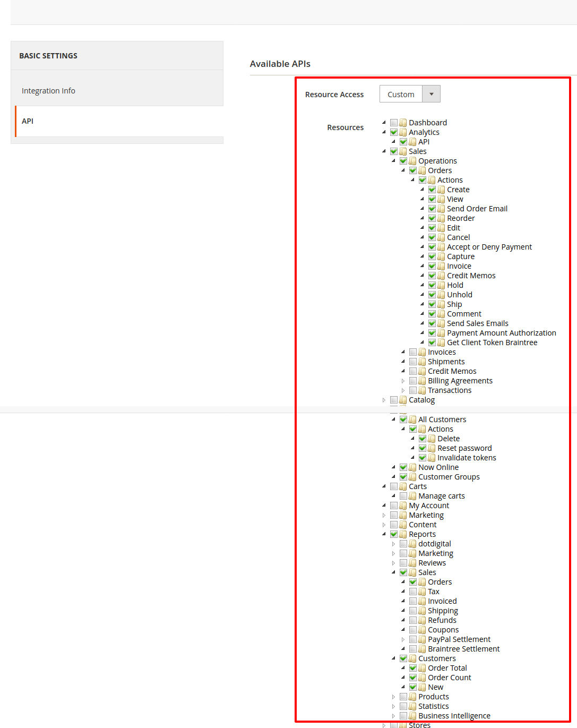The width and height of the screenshot is (577, 728).
Task: Click the Capture folder icon
Action: click(x=441, y=256)
